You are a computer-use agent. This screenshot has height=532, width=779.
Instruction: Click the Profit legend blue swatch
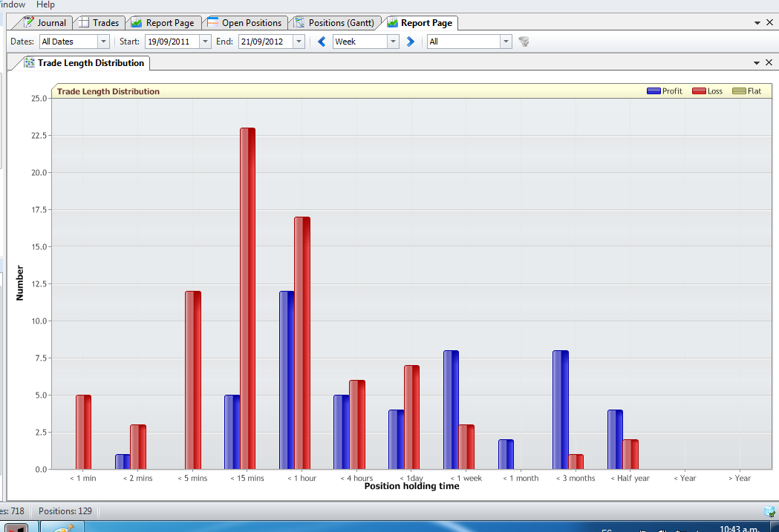pyautogui.click(x=653, y=91)
